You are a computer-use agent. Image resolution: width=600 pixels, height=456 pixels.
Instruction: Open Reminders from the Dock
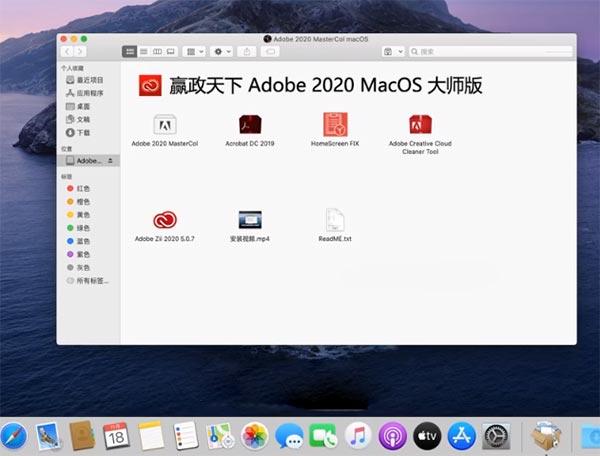[x=186, y=436]
